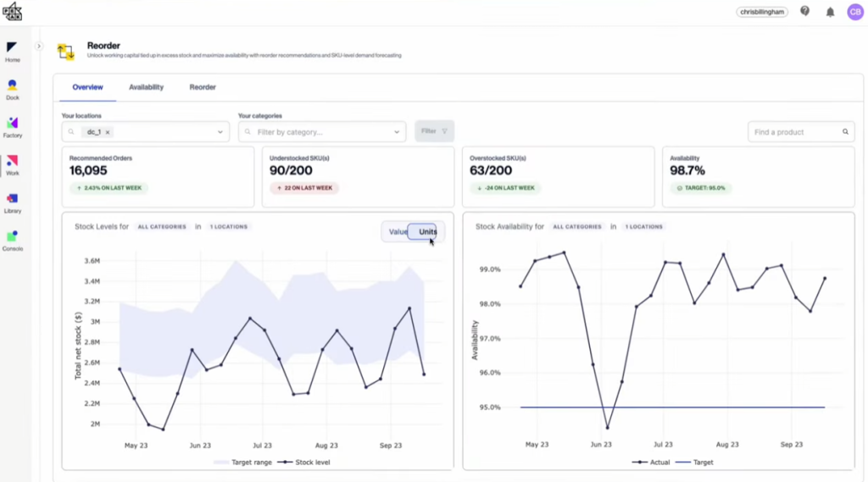Expand the Your locations dropdown
This screenshot has height=482, width=868.
[220, 132]
